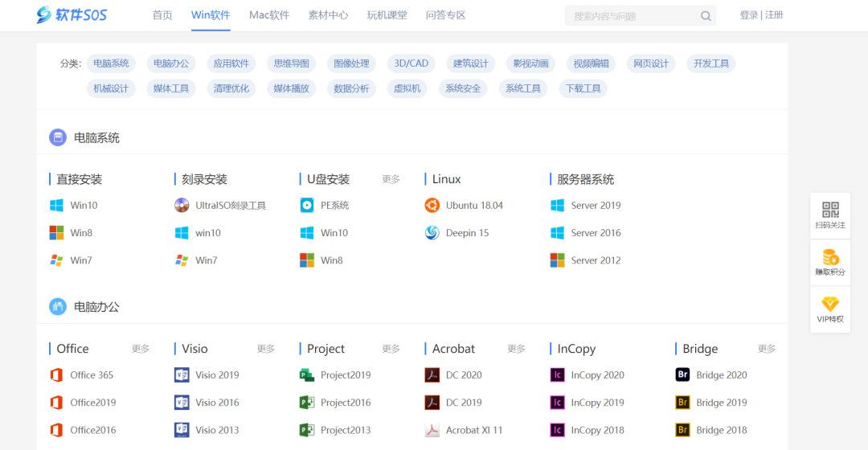Switch to the Mac软件 tab

[x=269, y=15]
